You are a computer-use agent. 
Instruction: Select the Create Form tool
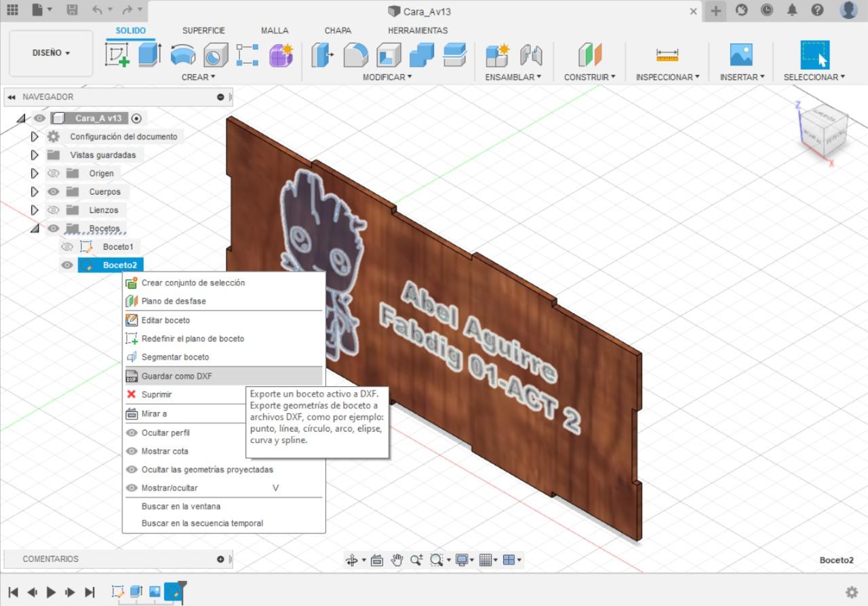281,55
